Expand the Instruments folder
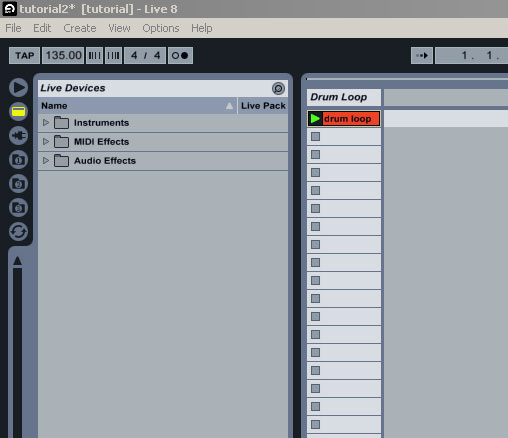 click(x=46, y=122)
